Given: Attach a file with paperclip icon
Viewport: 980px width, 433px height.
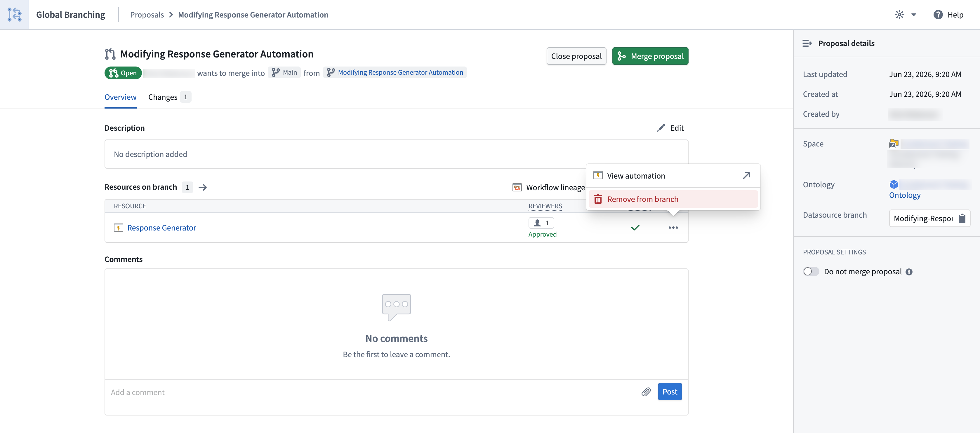Looking at the screenshot, I should pos(646,392).
